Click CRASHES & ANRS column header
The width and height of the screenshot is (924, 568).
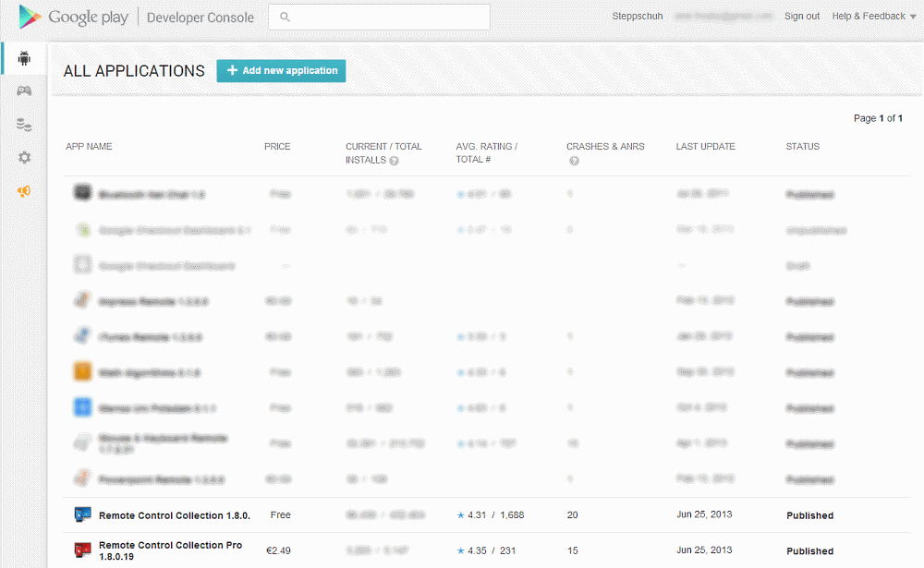click(x=605, y=147)
